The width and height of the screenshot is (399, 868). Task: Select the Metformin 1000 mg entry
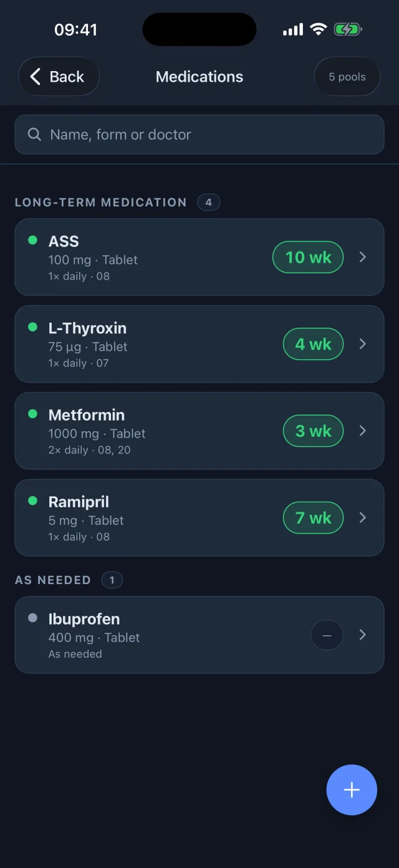199,431
